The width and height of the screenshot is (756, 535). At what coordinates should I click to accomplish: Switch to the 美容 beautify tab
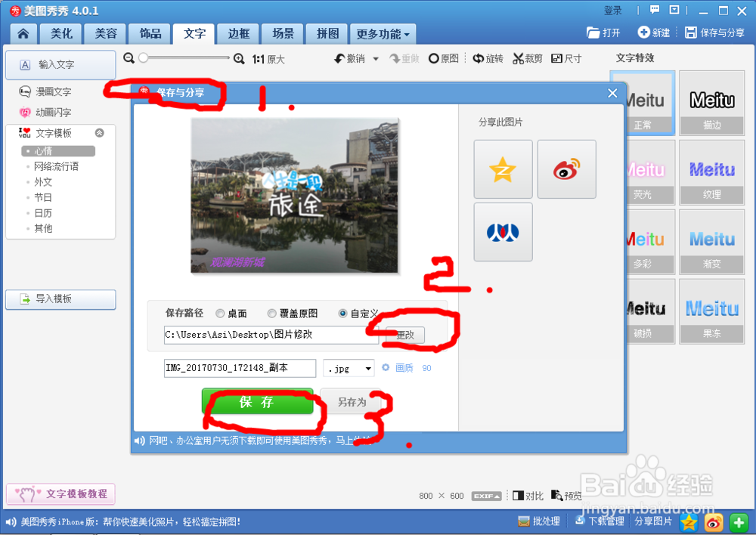[104, 33]
